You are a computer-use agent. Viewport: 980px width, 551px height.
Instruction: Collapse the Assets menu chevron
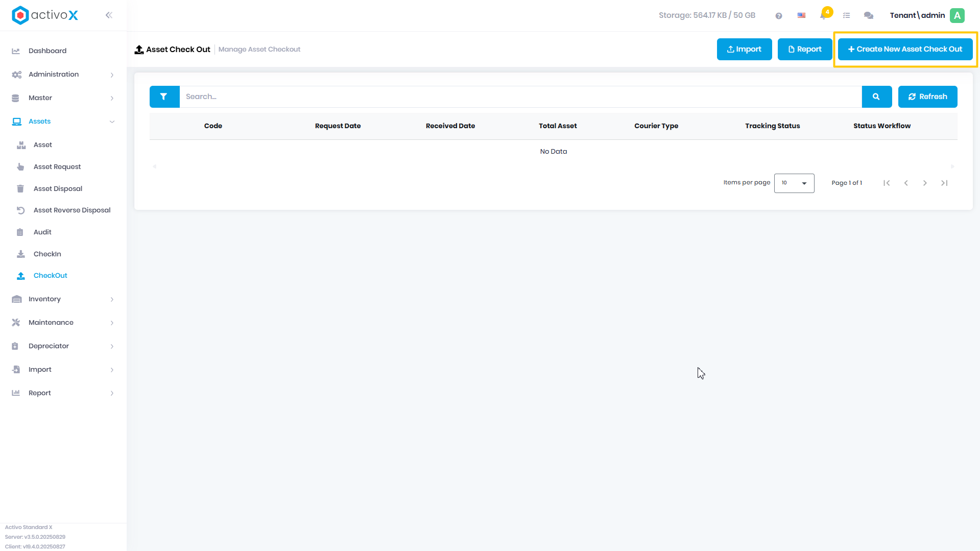(x=112, y=122)
